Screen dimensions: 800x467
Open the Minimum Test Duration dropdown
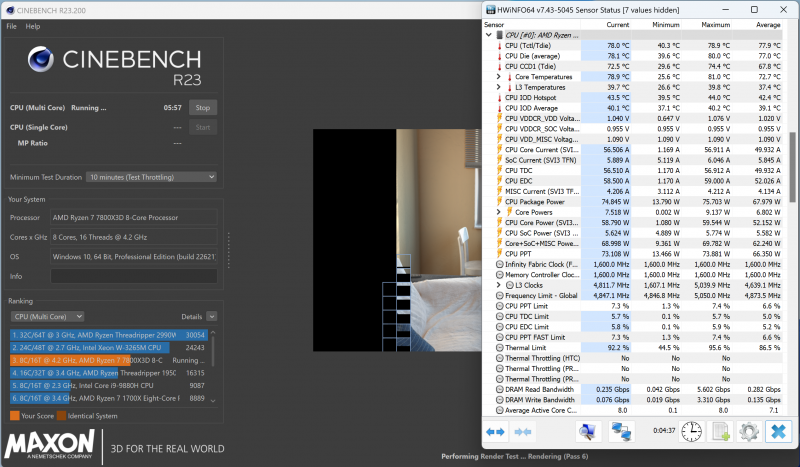[151, 177]
